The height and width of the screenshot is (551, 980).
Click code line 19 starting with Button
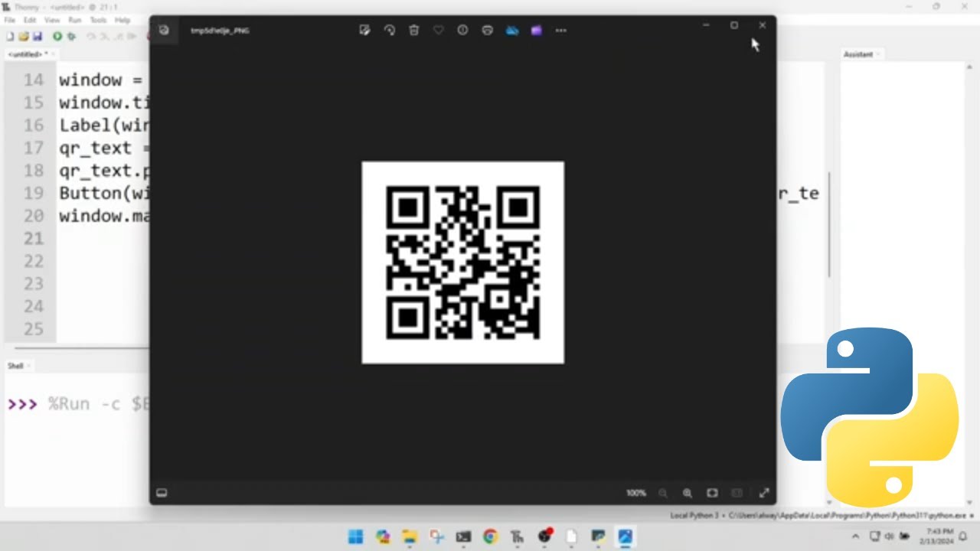pos(103,193)
